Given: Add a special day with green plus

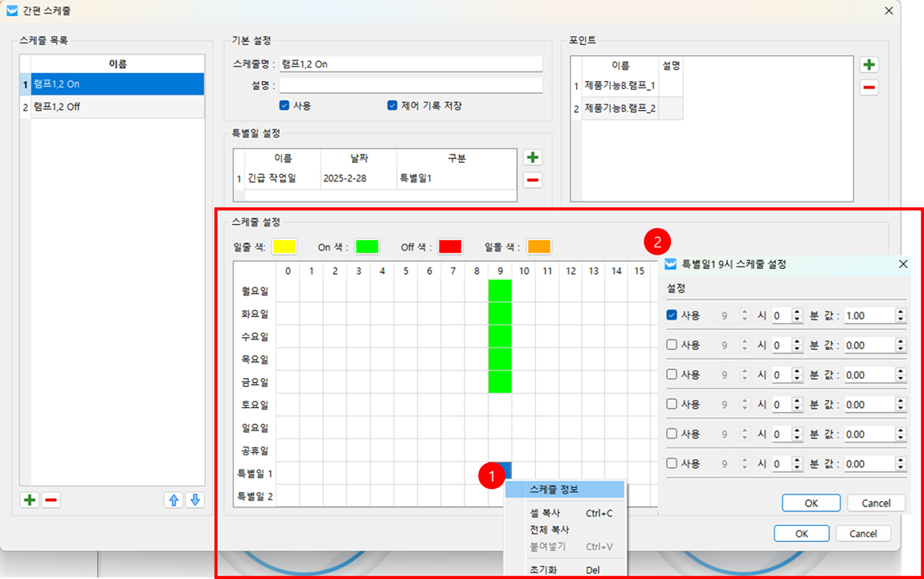Looking at the screenshot, I should (532, 157).
